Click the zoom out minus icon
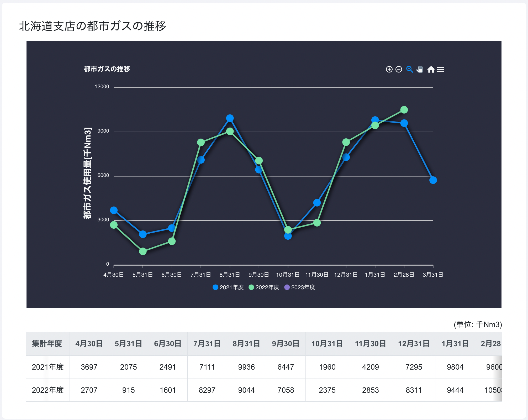528x420 pixels. [399, 69]
